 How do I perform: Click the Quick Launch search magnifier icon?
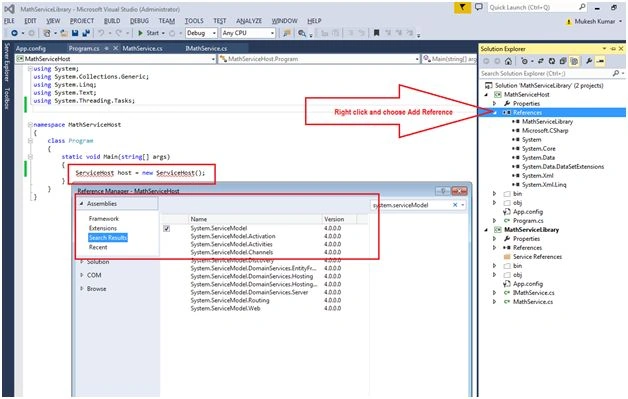(582, 7)
